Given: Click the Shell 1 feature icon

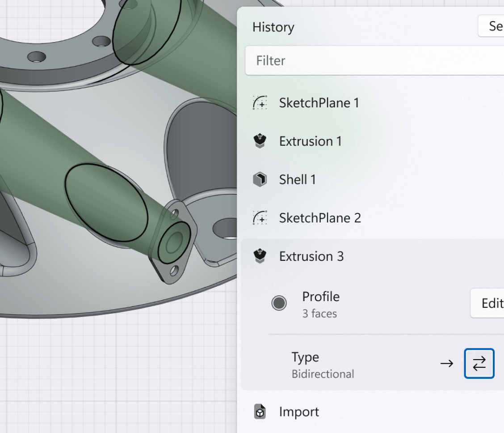Looking at the screenshot, I should pos(260,179).
